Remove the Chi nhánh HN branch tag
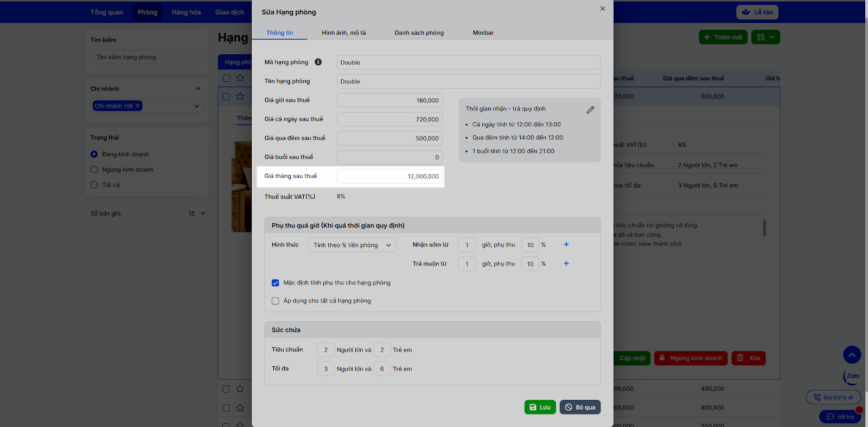868x427 pixels. [138, 106]
